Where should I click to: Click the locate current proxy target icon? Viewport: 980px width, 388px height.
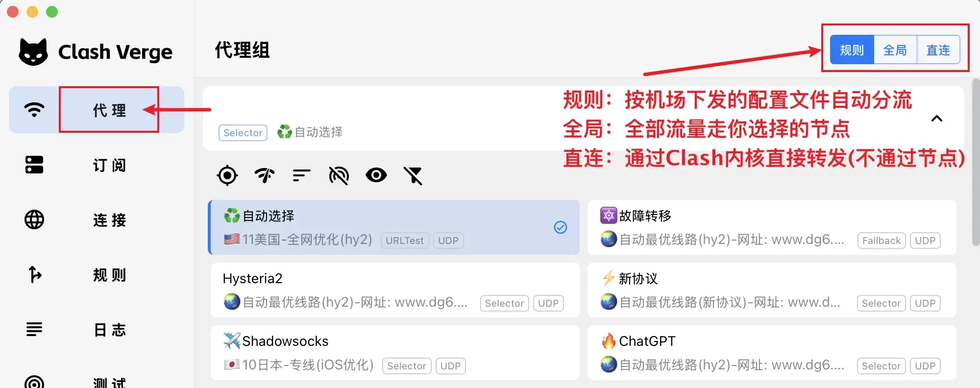click(x=227, y=175)
